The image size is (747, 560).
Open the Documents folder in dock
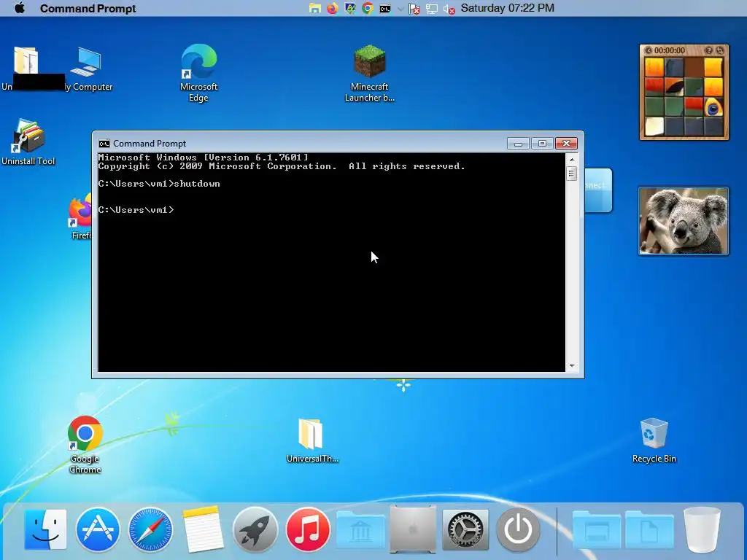[649, 529]
